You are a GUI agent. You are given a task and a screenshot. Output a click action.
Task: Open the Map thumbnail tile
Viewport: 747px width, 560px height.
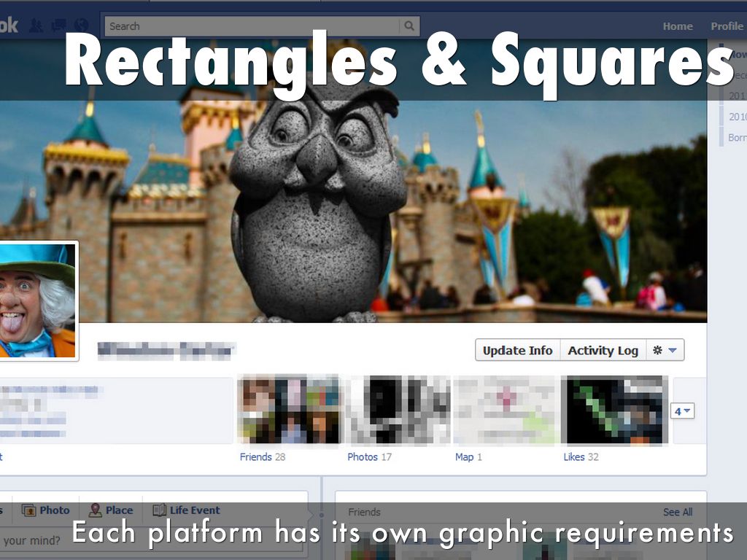tap(505, 410)
